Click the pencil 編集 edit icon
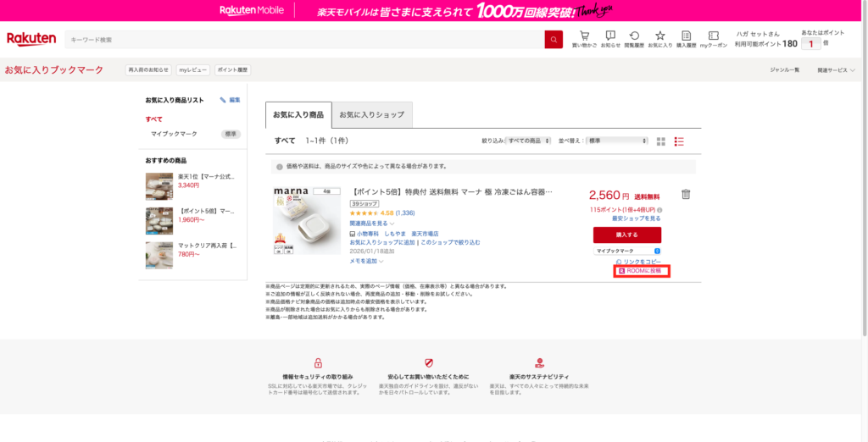 (223, 100)
